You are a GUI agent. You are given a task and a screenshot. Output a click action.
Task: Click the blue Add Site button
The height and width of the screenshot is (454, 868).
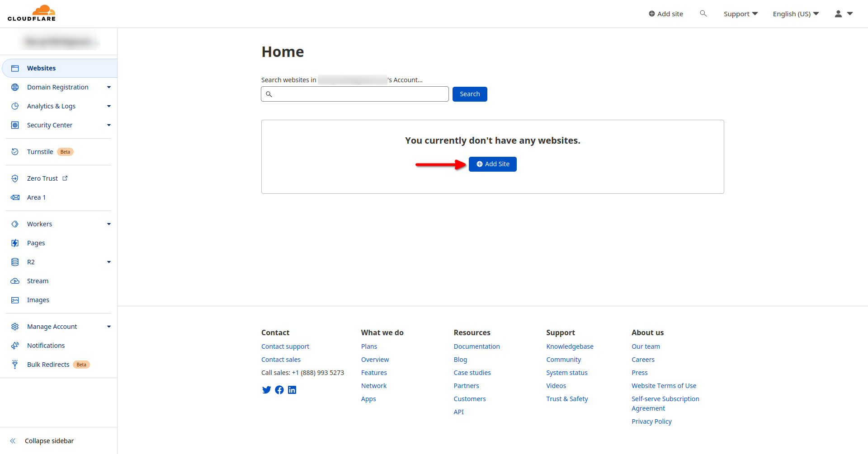[493, 164]
